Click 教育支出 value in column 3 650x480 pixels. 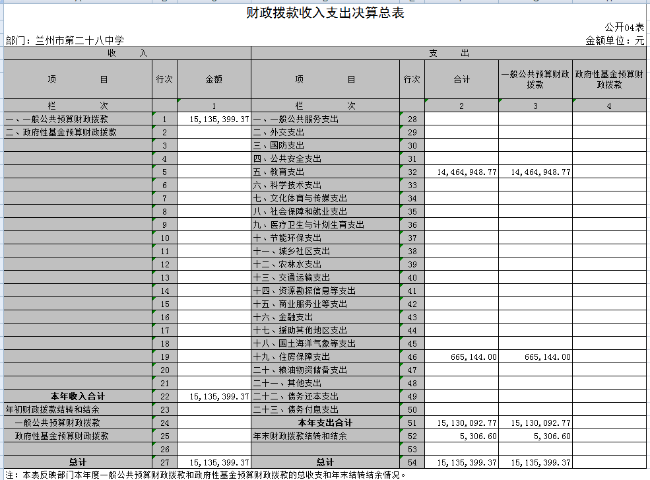click(535, 172)
